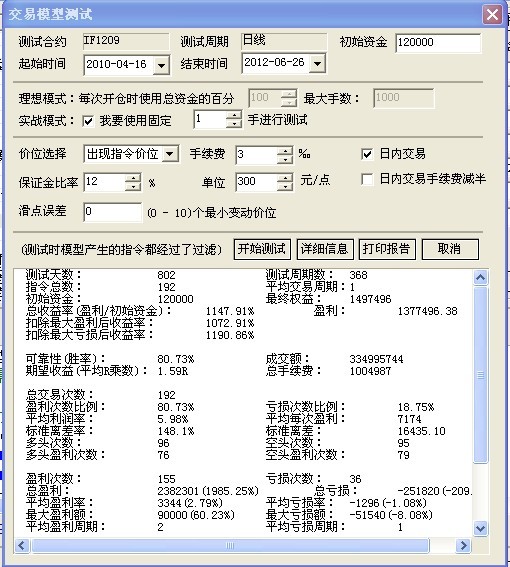Image resolution: width=510 pixels, height=567 pixels.
Task: Increase 保证金比率 with up arrow
Action: 133,178
